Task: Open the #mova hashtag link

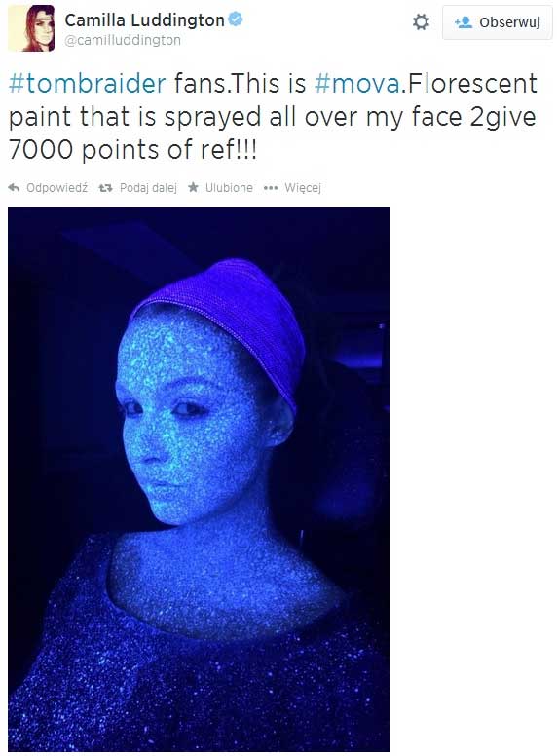Action: pyautogui.click(x=356, y=83)
